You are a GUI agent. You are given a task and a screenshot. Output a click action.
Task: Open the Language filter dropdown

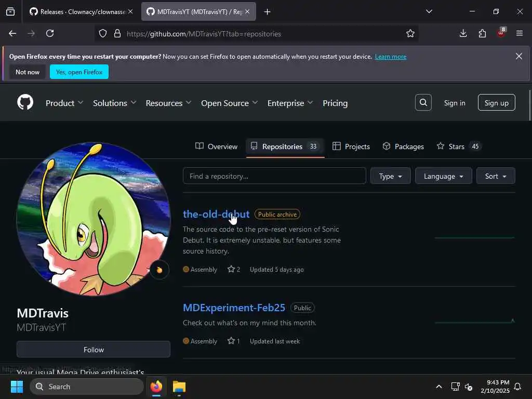[x=443, y=176]
